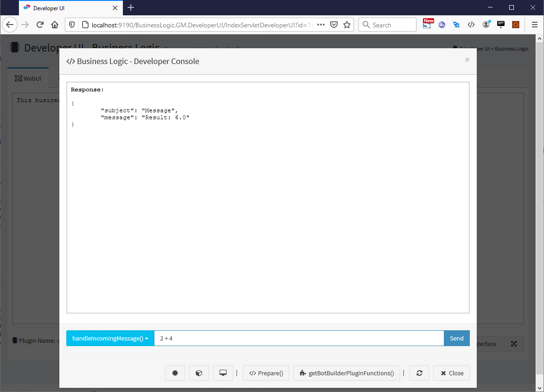544x392 pixels.
Task: Click the message input containing 2 + 4
Action: [x=299, y=338]
